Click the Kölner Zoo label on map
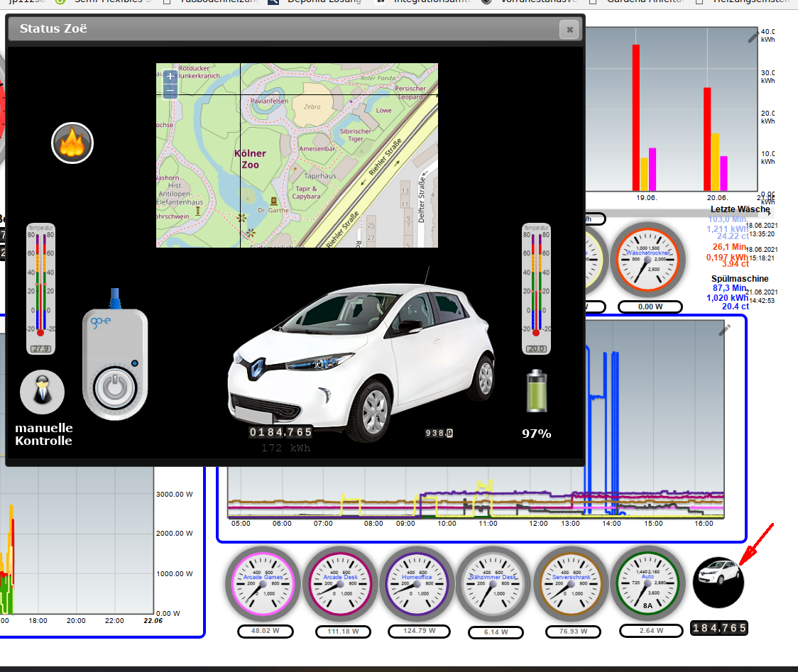Screen dimensions: 798x672 pyautogui.click(x=250, y=159)
